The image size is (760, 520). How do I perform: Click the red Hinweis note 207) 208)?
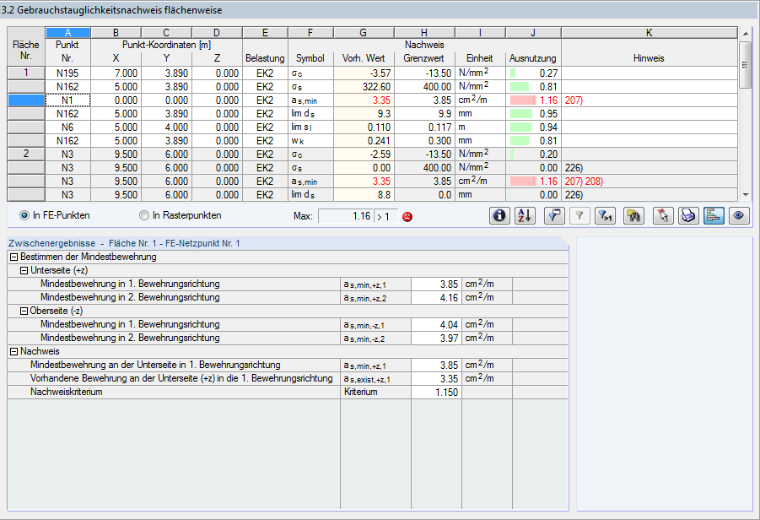(x=584, y=181)
